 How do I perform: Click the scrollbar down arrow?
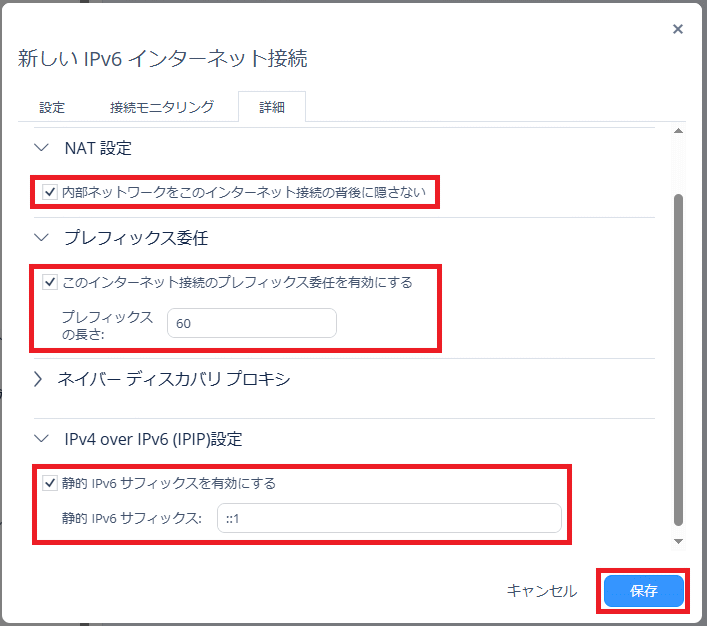pyautogui.click(x=679, y=541)
